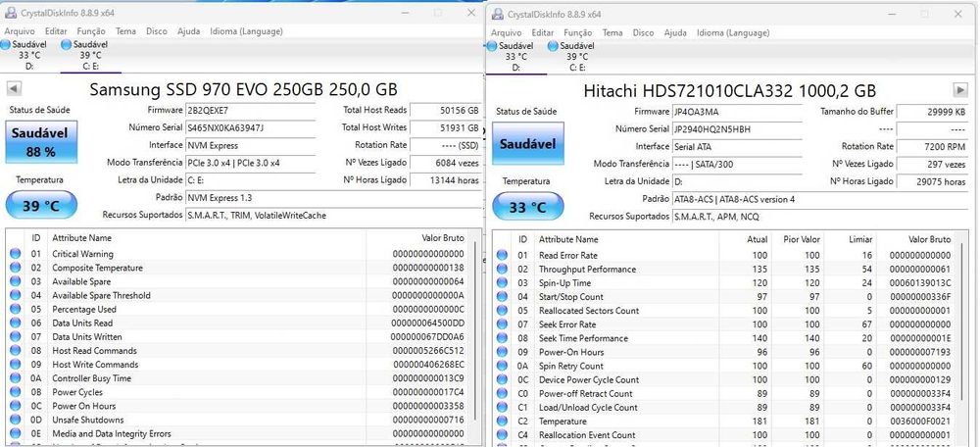The height and width of the screenshot is (447, 980).
Task: Click status orb for Read Error Rate
Action: coord(502,255)
